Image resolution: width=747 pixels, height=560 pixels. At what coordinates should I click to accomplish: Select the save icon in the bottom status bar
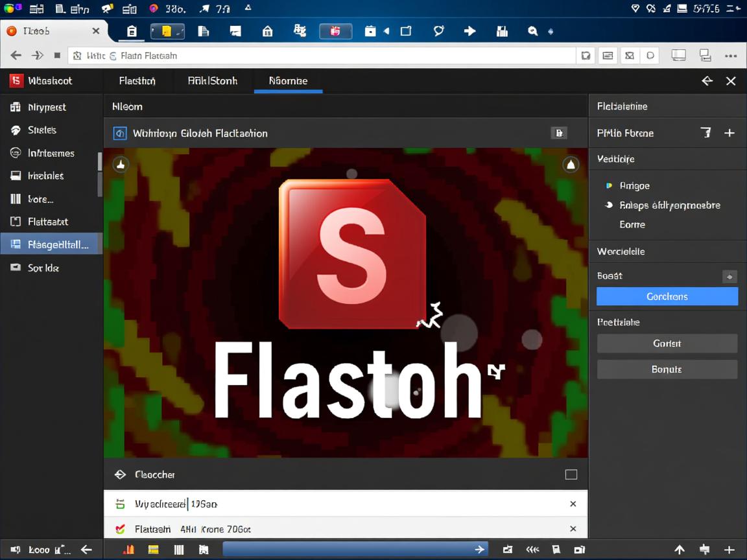tap(556, 549)
